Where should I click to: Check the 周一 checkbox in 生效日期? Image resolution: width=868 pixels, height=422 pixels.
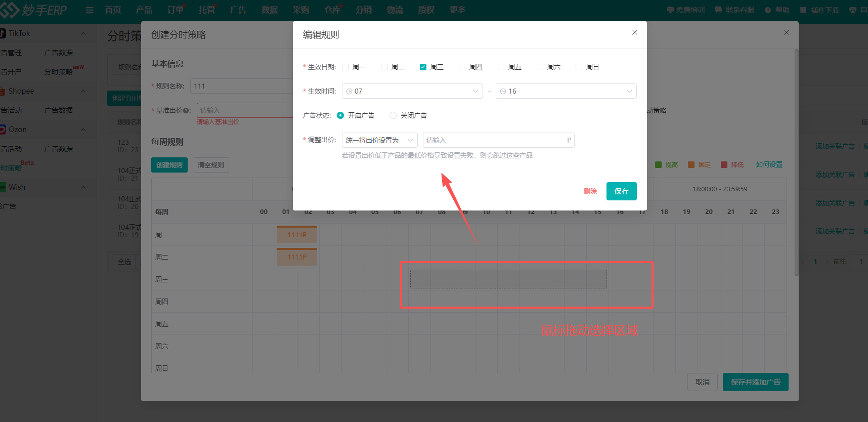(345, 67)
